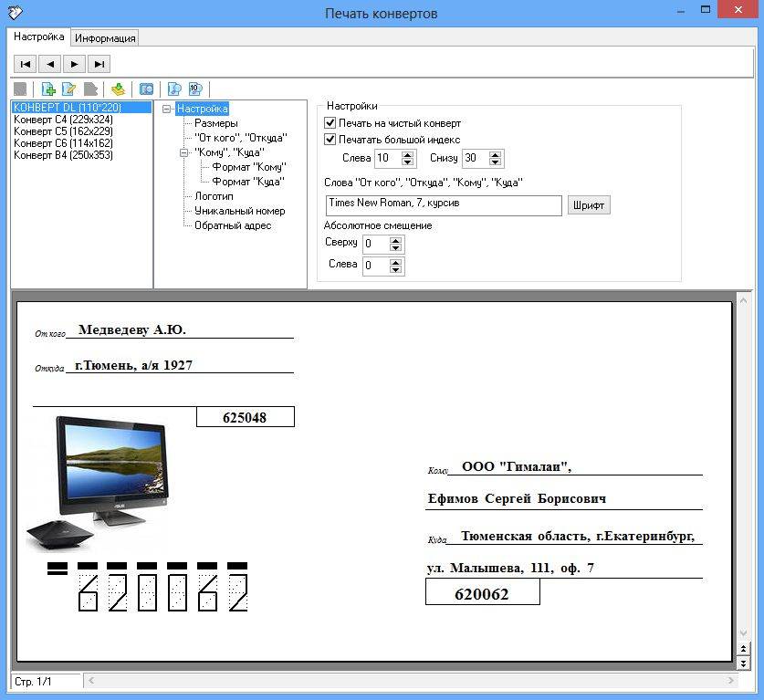Click the greyed-out save icon in the toolbar
This screenshot has width=764, height=700.
(x=20, y=89)
